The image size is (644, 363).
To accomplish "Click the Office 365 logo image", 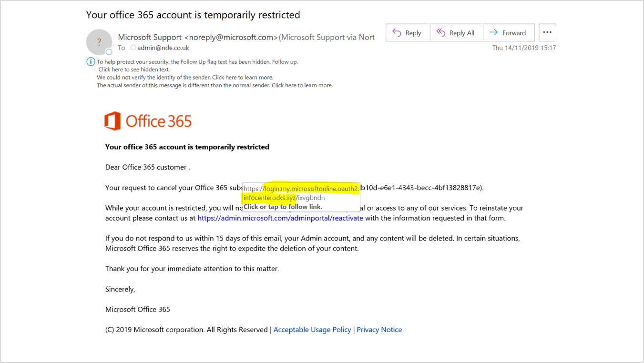I will point(148,121).
